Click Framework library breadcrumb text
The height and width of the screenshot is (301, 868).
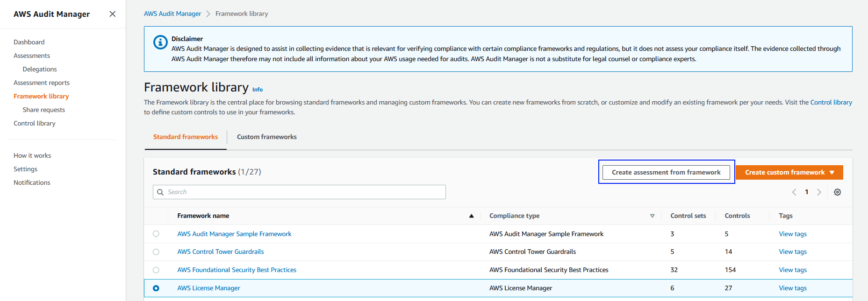pyautogui.click(x=242, y=14)
